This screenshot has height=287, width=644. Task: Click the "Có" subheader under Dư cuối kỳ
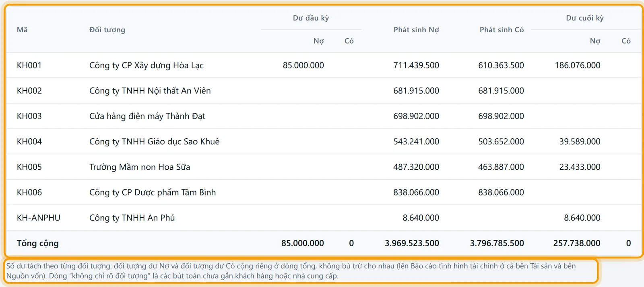(x=626, y=41)
